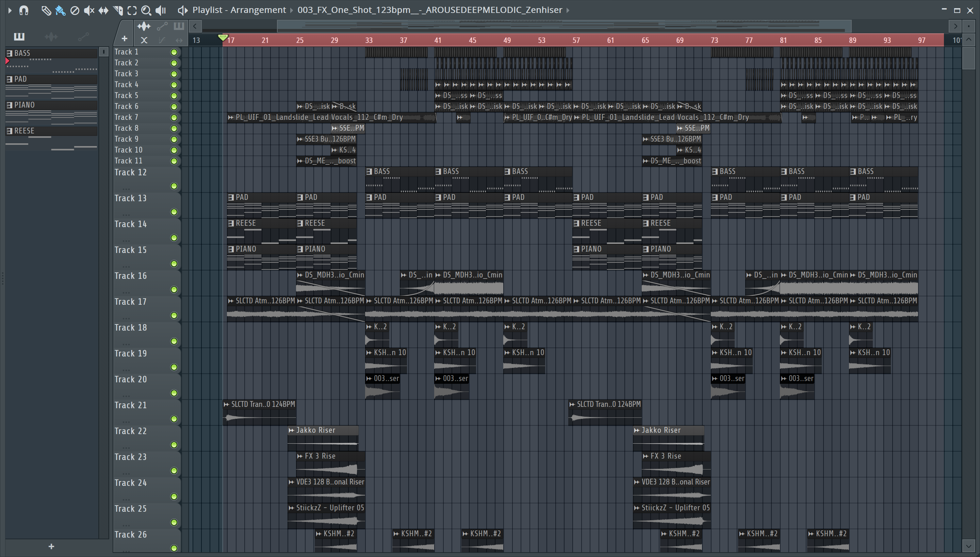This screenshot has width=980, height=557.
Task: Select the Zoom magnifier tool
Action: (146, 10)
